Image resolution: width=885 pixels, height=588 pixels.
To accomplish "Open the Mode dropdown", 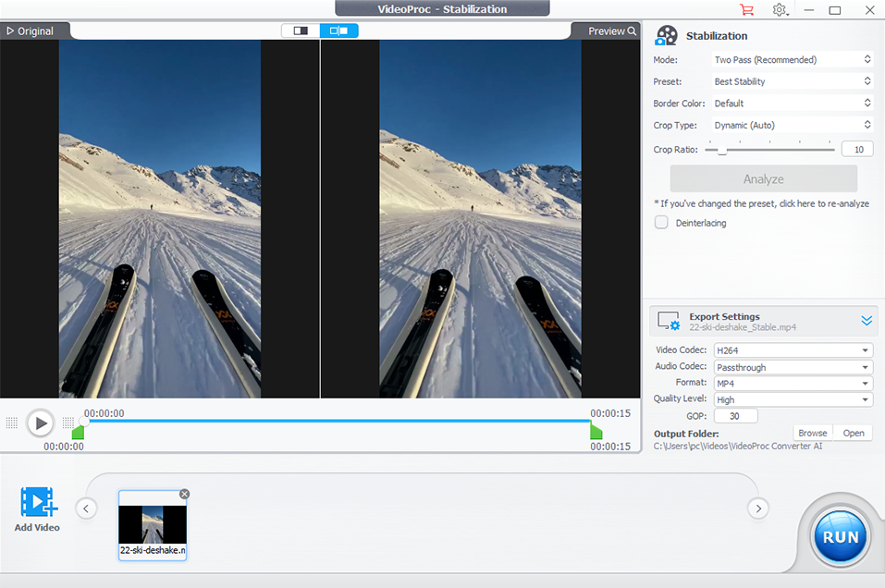I will [x=792, y=60].
